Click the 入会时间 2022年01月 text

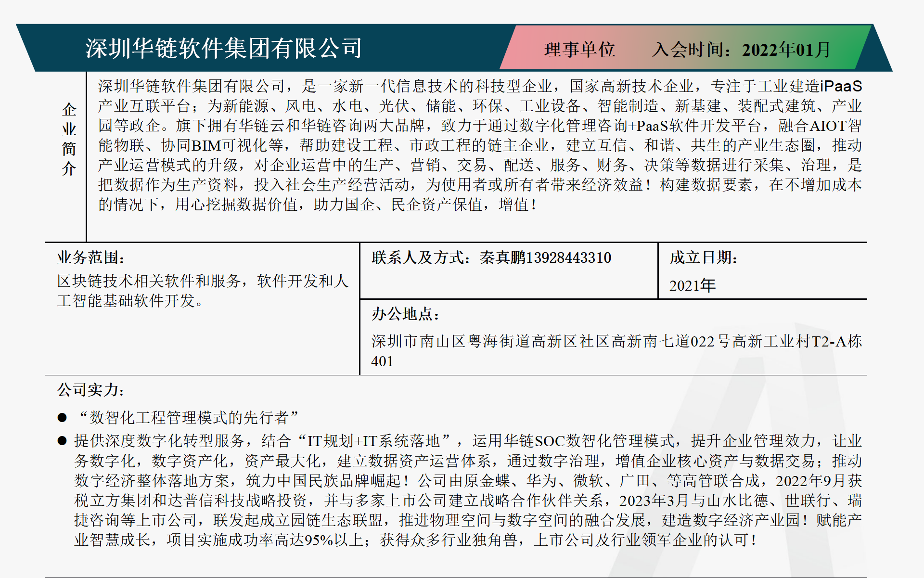tap(741, 50)
